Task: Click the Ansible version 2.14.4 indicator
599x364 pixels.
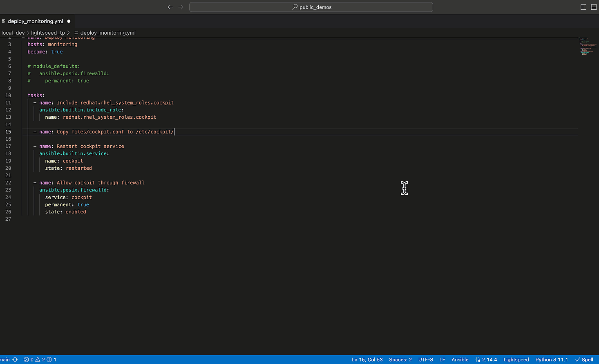Action: pyautogui.click(x=486, y=360)
